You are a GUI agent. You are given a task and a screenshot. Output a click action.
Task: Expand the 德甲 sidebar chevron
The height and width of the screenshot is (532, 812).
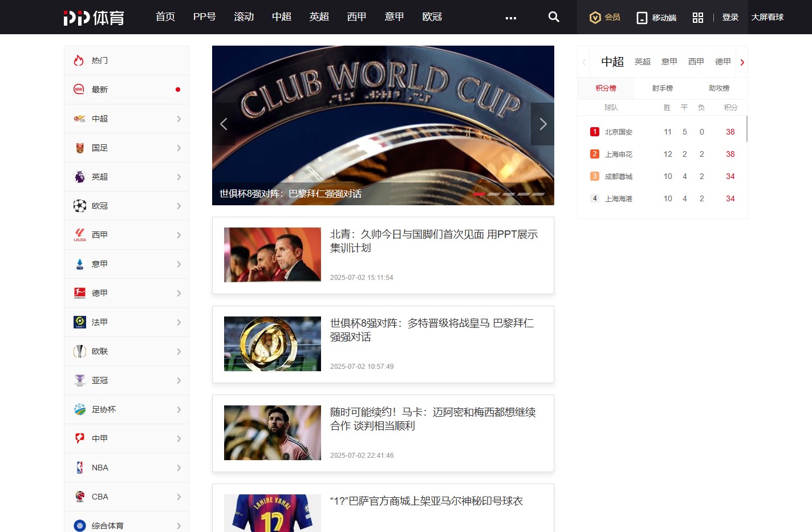coord(179,293)
